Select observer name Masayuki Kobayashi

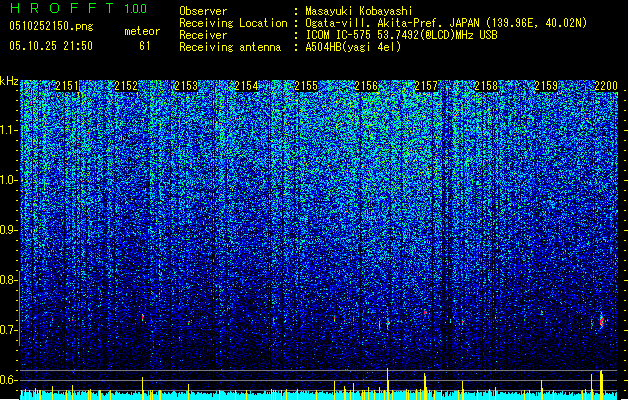click(359, 11)
